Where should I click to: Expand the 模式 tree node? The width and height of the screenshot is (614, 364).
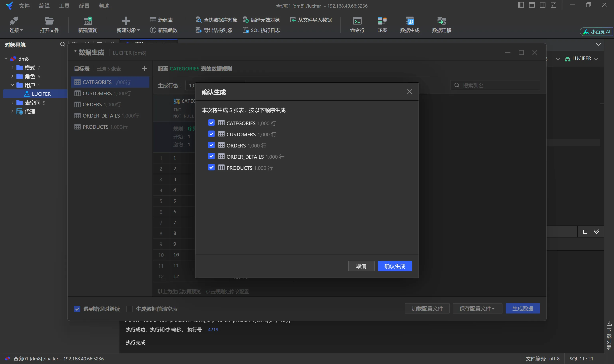(12, 67)
